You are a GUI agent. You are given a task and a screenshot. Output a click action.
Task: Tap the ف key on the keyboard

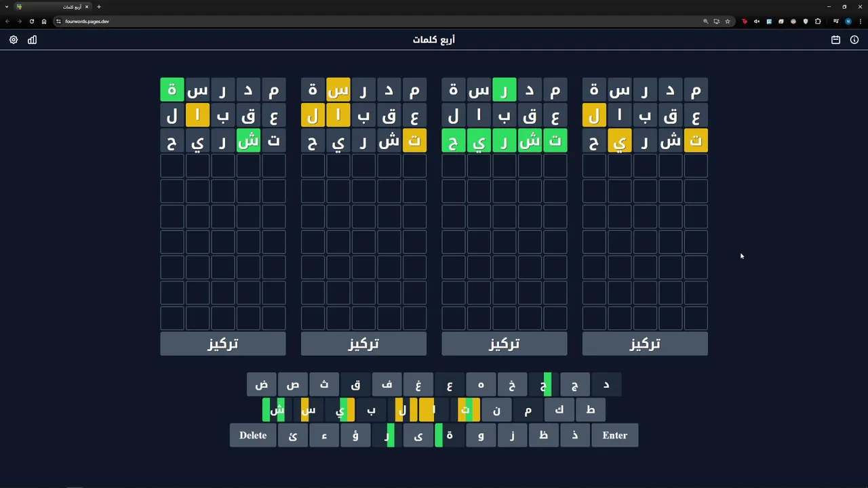(x=387, y=385)
